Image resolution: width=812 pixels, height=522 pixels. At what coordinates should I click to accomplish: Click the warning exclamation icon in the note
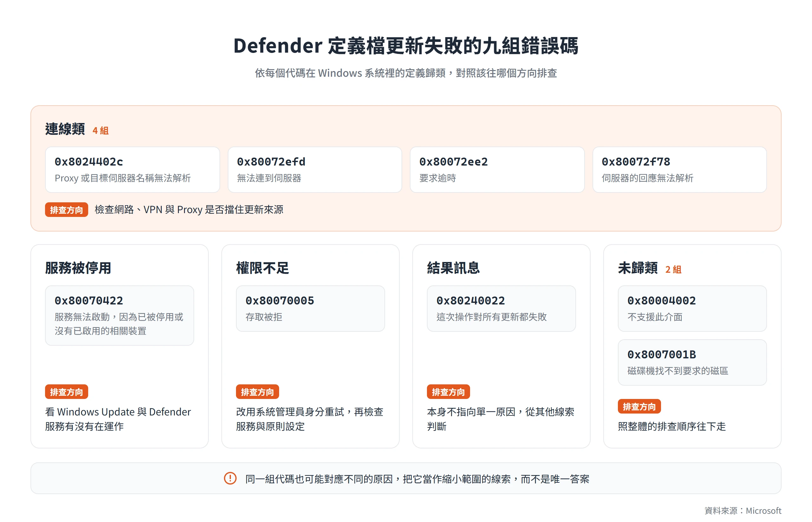pos(230,478)
